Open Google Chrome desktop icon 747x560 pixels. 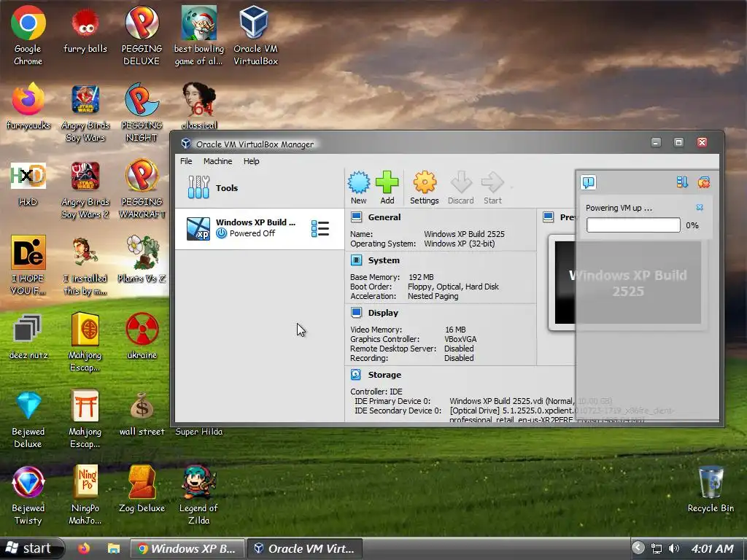point(28,36)
